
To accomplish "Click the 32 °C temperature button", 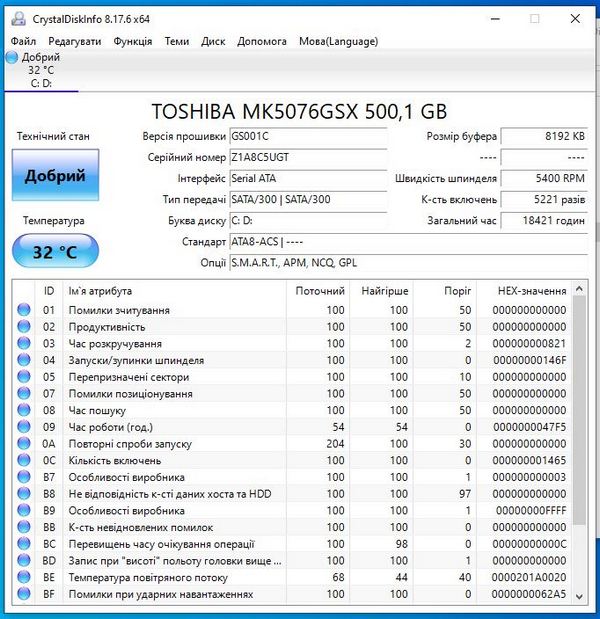I will (x=55, y=252).
